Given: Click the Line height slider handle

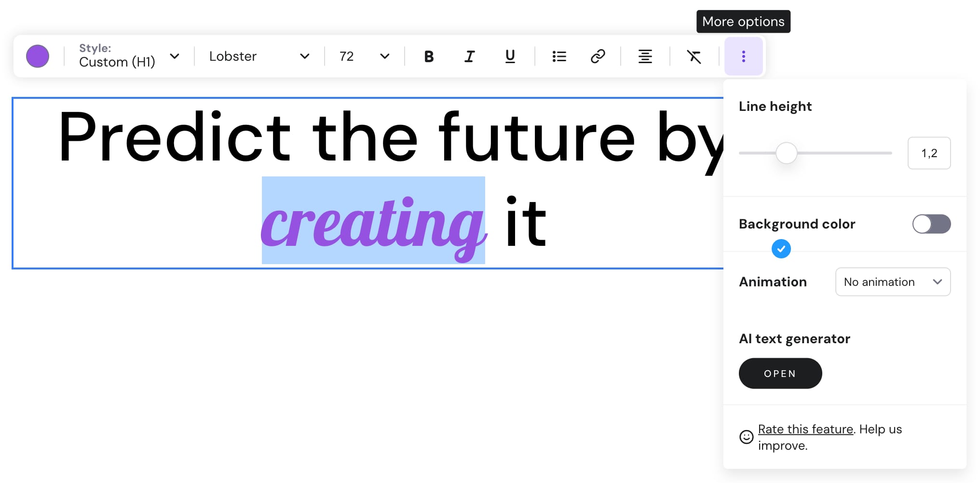Looking at the screenshot, I should tap(787, 153).
